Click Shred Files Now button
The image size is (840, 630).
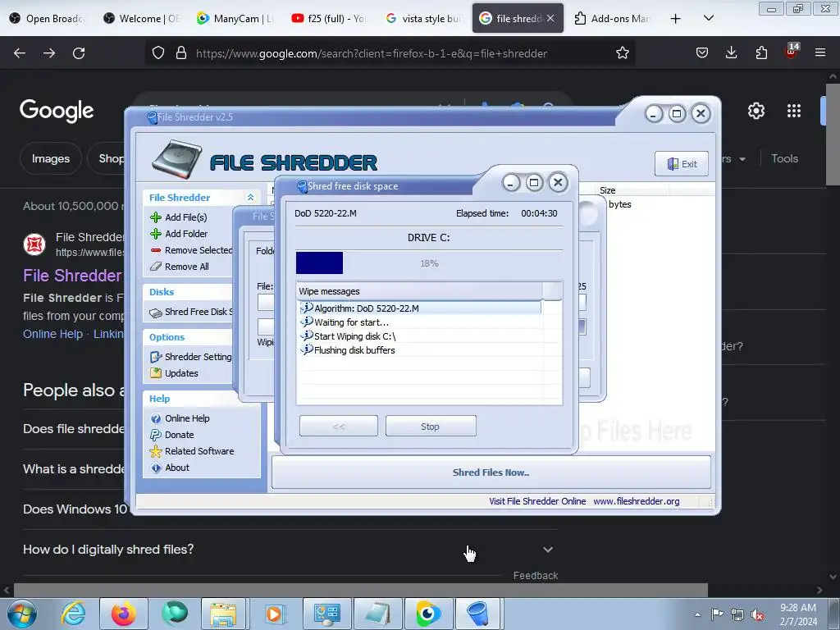491,472
